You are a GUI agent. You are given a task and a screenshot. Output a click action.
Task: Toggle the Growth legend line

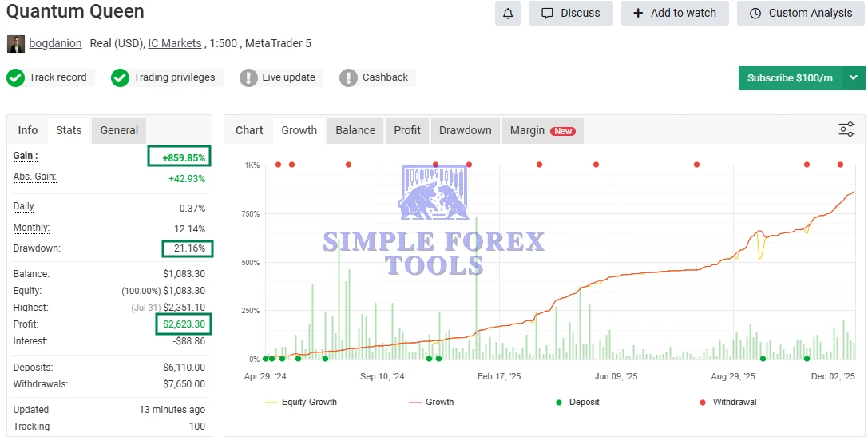[431, 402]
